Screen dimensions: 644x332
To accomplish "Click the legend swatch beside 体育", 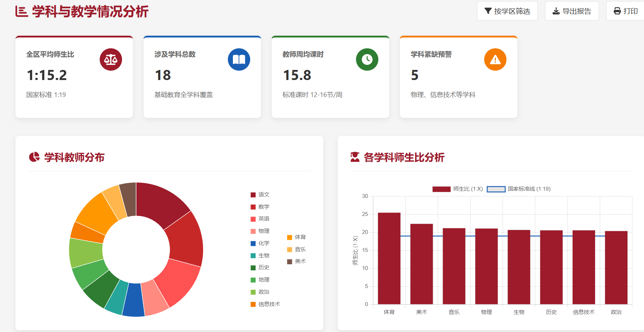I will [x=289, y=237].
